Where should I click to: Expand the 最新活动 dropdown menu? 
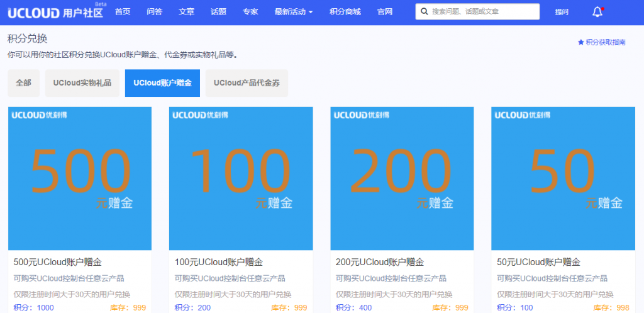(x=294, y=12)
